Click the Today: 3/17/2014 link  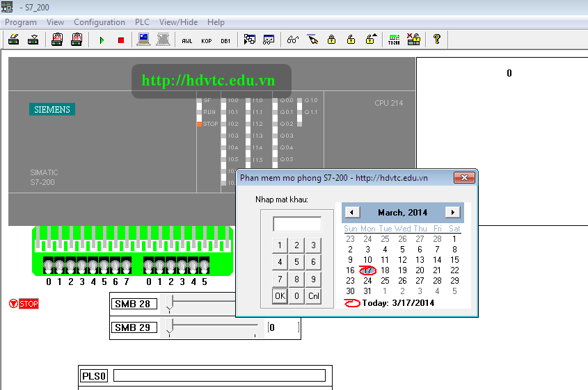(389, 302)
